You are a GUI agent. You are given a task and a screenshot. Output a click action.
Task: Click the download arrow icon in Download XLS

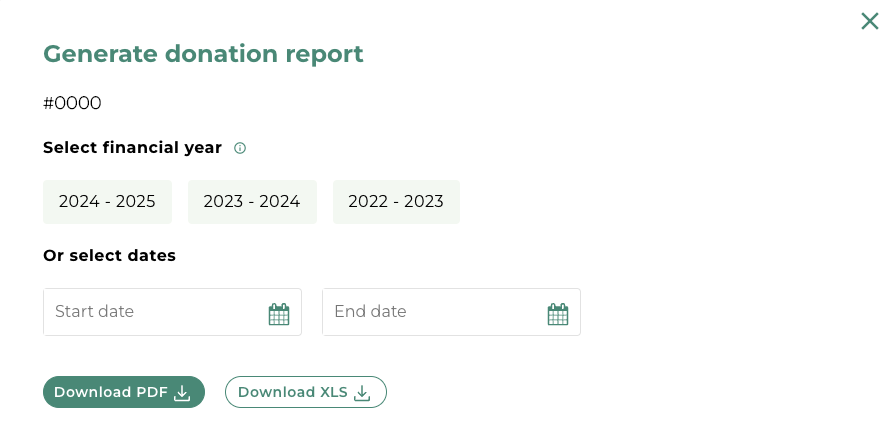point(362,392)
